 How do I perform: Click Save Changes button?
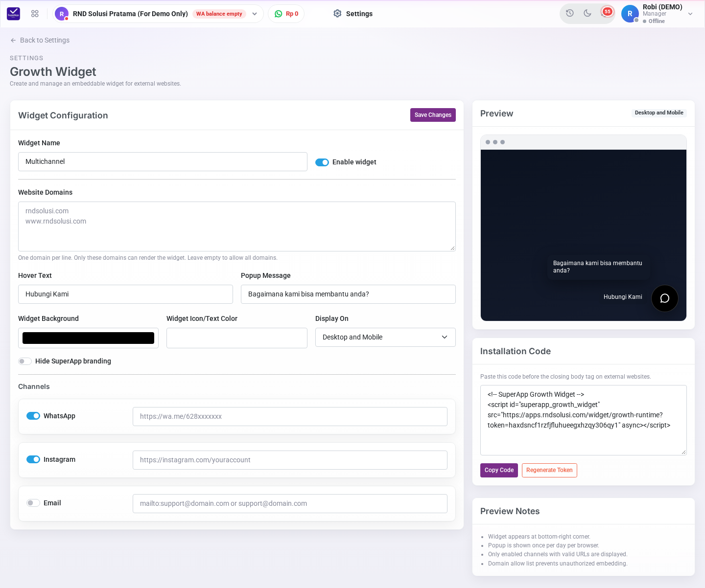point(433,115)
